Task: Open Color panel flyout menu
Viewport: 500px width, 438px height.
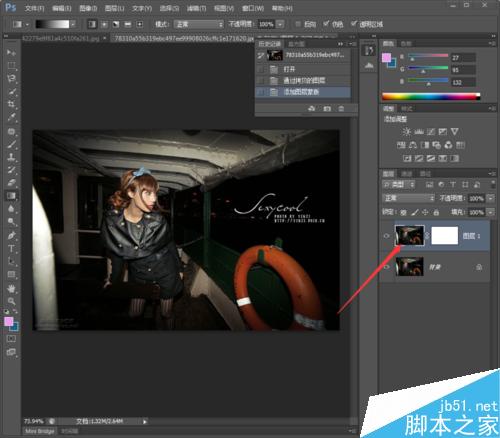Action: 491,43
